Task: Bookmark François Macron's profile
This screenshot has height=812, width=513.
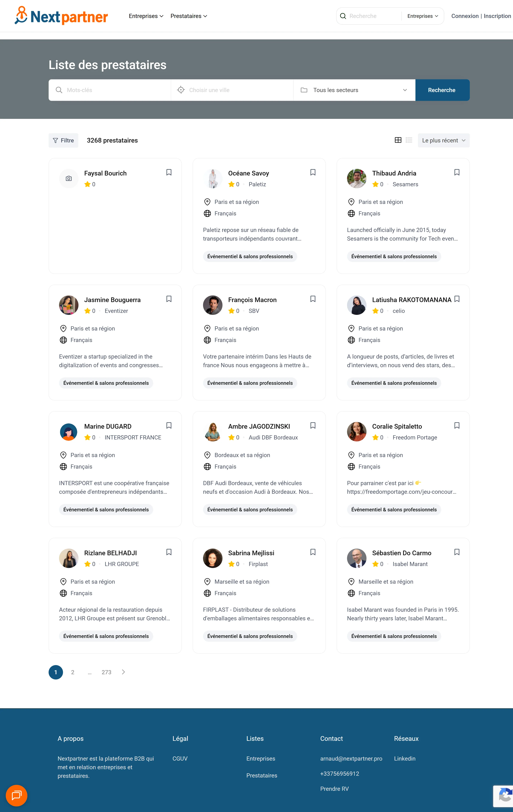Action: point(312,299)
